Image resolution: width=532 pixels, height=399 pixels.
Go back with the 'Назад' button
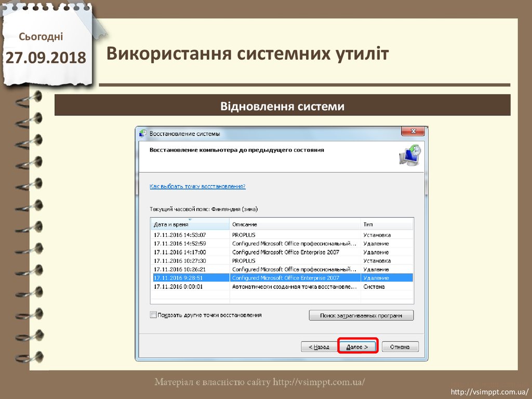(318, 347)
